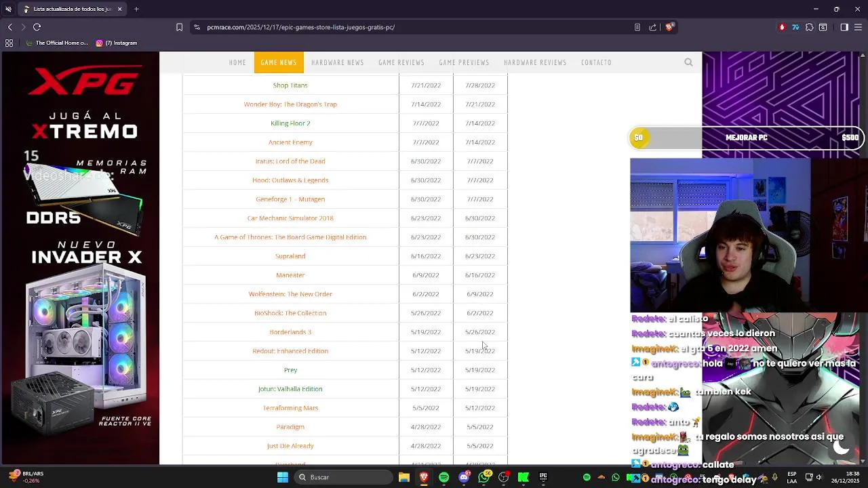Viewport: 868px width, 488px height.
Task: Open the Prey link
Action: pos(290,370)
